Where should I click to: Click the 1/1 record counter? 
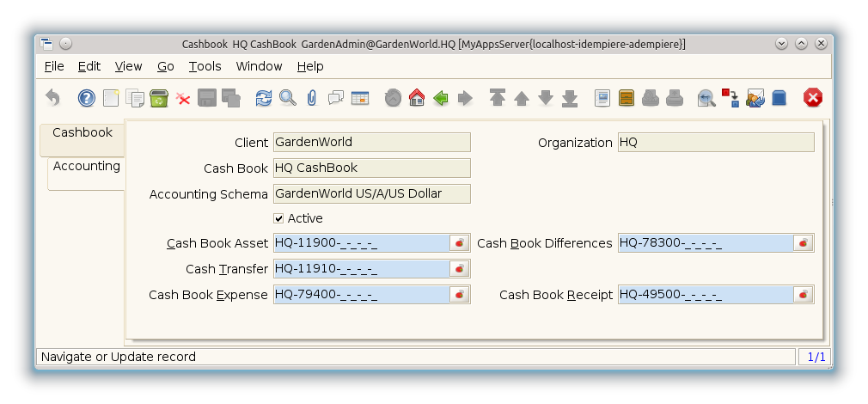[x=815, y=357]
